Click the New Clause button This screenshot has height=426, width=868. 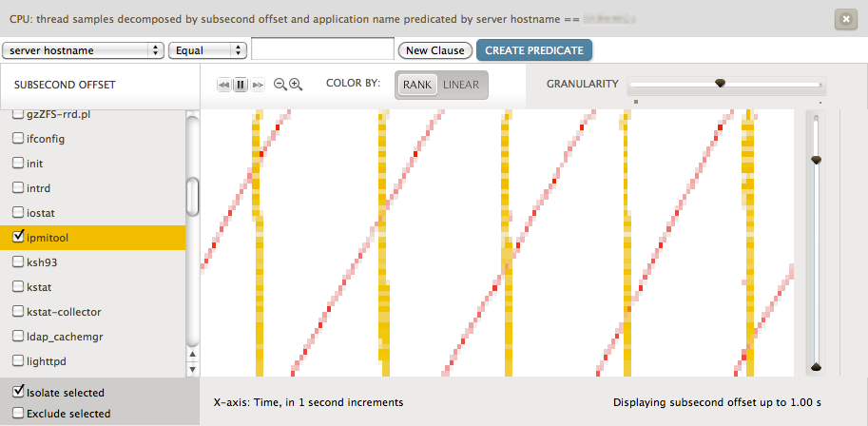[x=434, y=50]
